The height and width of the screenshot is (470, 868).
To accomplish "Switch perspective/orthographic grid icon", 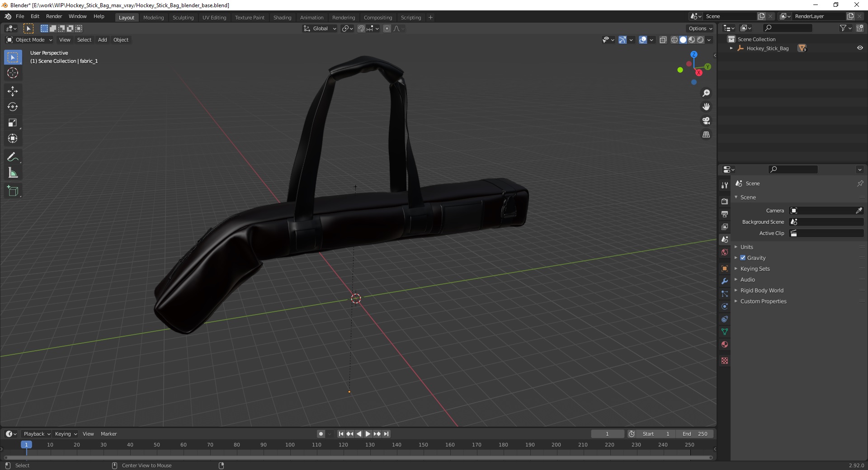I will pos(706,135).
